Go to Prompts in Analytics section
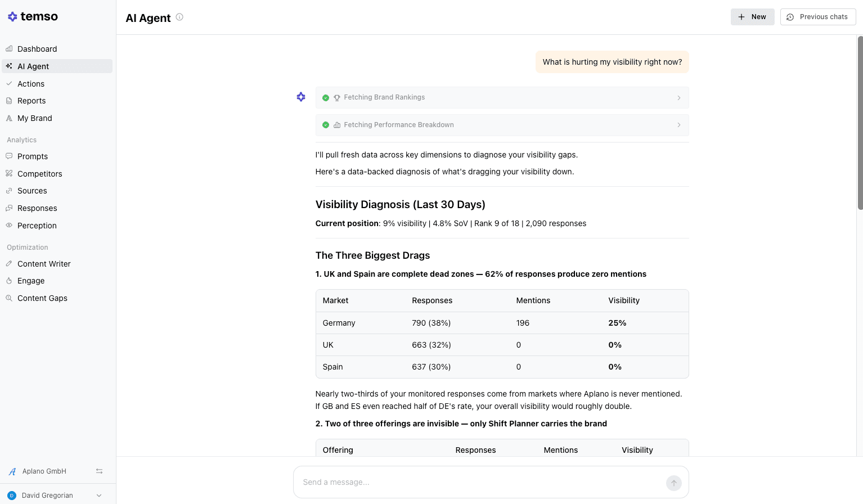This screenshot has height=504, width=863. [x=33, y=156]
